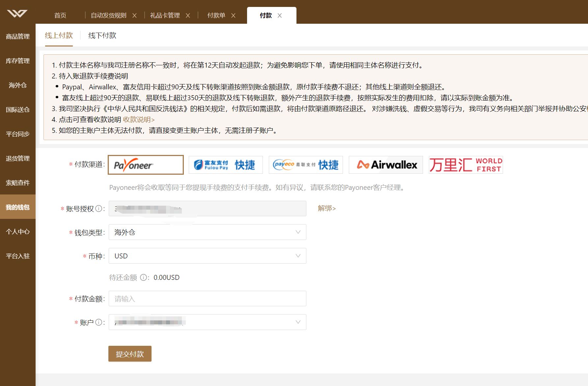
Task: Click the 付款金额 input field
Action: (208, 299)
